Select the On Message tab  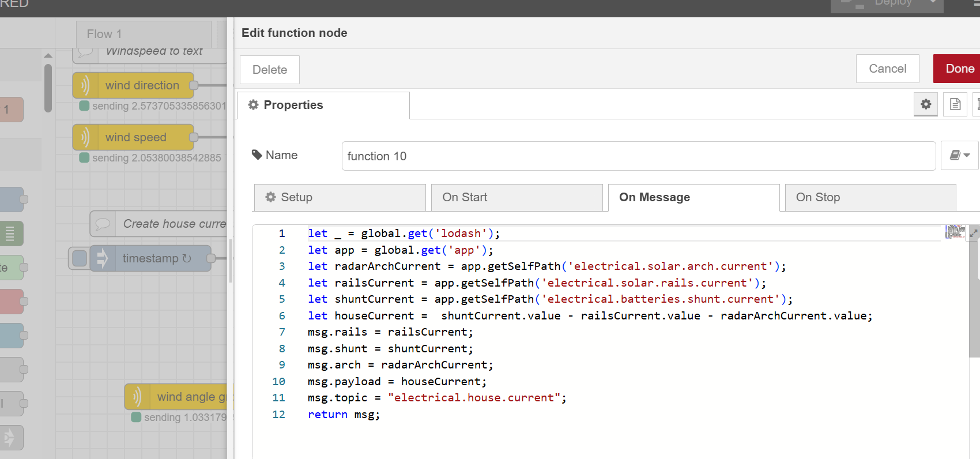point(693,197)
